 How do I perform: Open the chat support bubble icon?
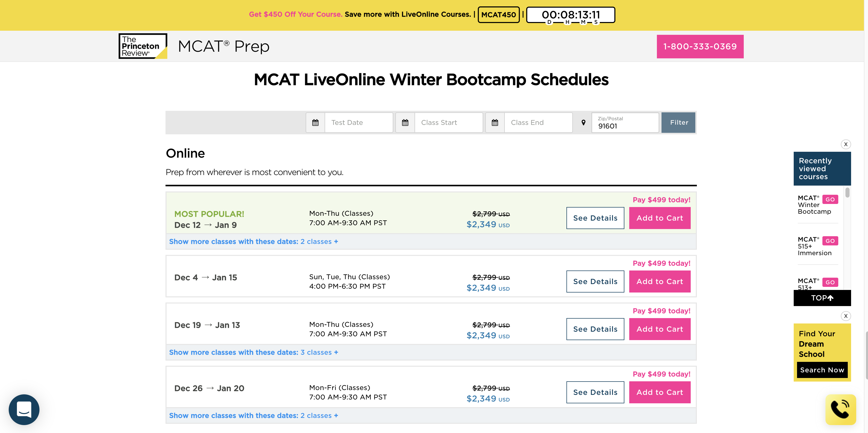click(24, 409)
